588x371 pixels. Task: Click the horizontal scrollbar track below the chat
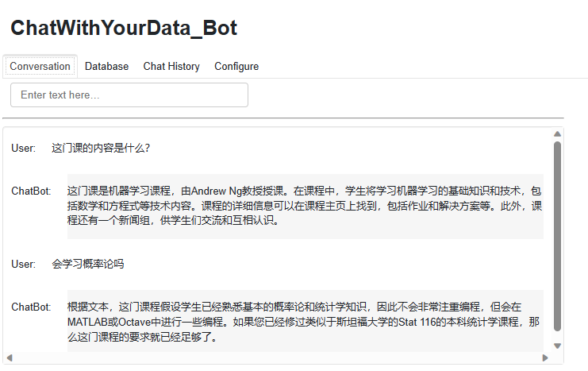coord(278,358)
